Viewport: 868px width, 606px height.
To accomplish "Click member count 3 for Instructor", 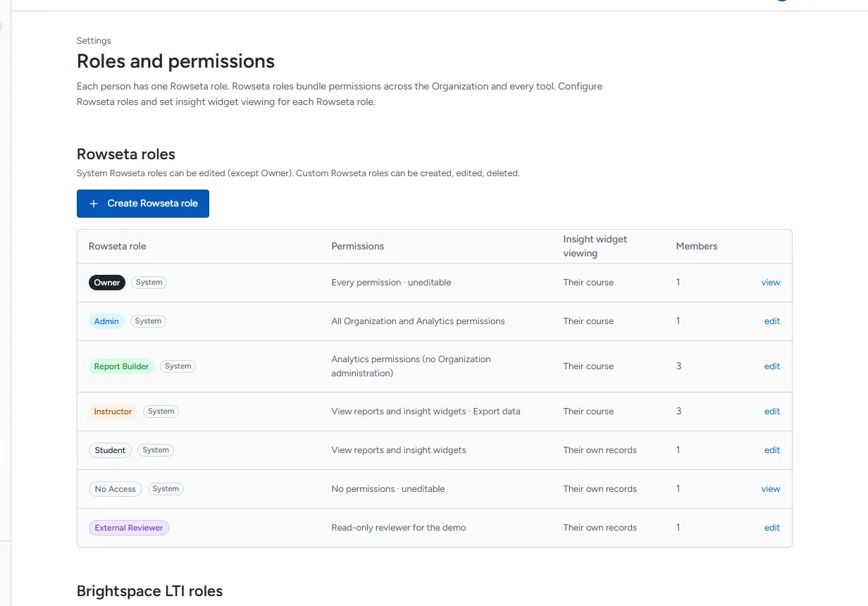I will 678,411.
